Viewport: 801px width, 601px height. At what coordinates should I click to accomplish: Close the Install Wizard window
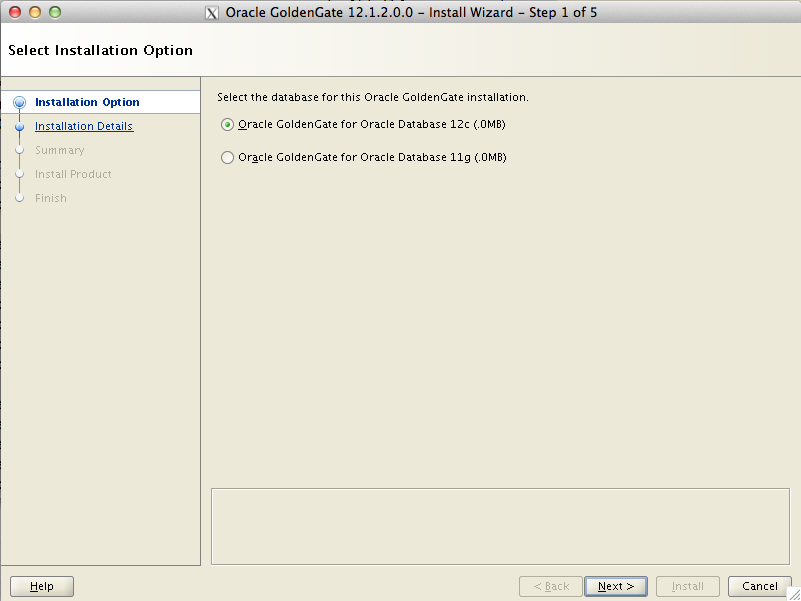pyautogui.click(x=15, y=12)
